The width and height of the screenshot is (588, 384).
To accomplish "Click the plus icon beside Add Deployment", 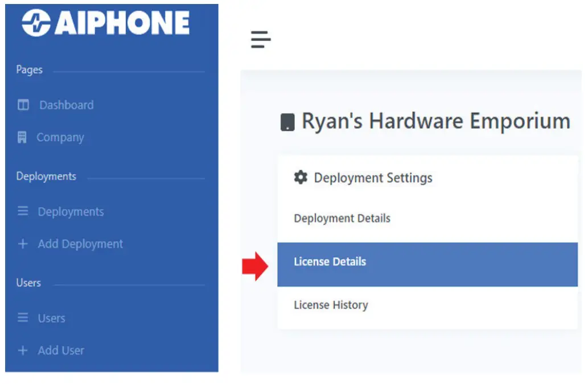I will coord(22,244).
